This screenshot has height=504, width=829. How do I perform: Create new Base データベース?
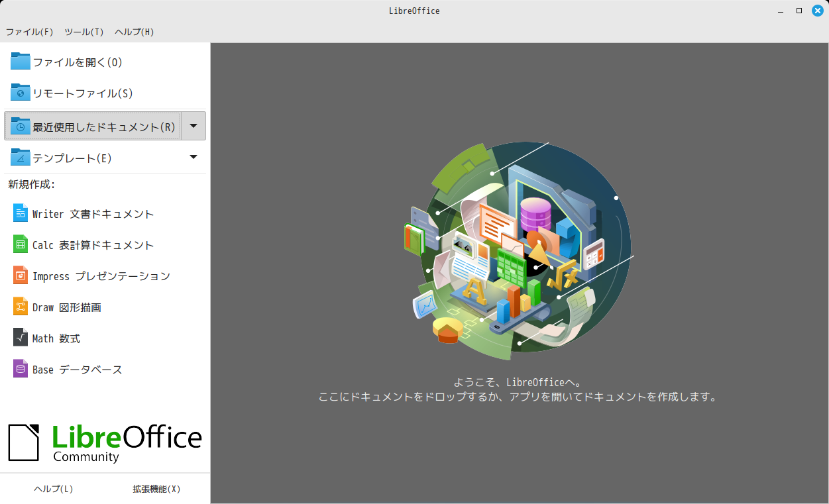pyautogui.click(x=78, y=370)
